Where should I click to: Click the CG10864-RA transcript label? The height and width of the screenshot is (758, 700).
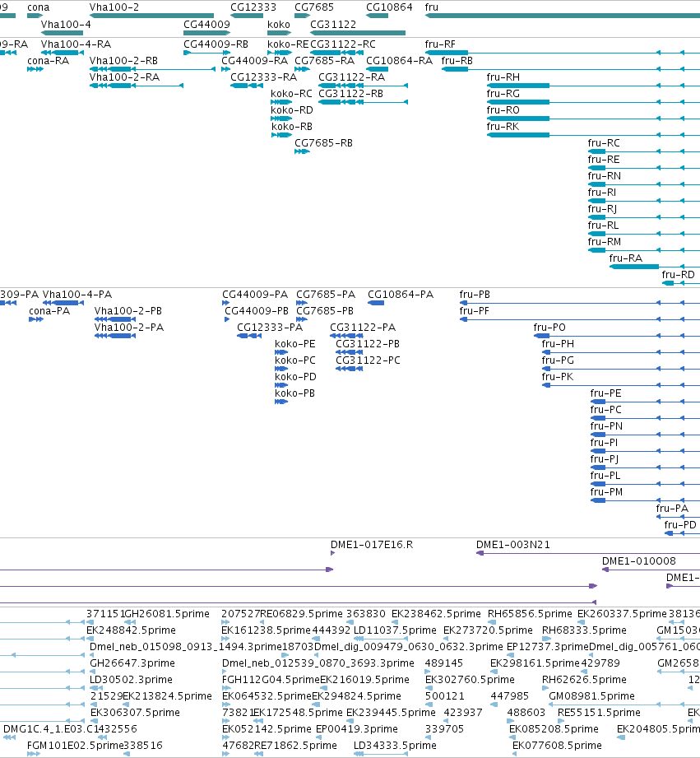[399, 60]
